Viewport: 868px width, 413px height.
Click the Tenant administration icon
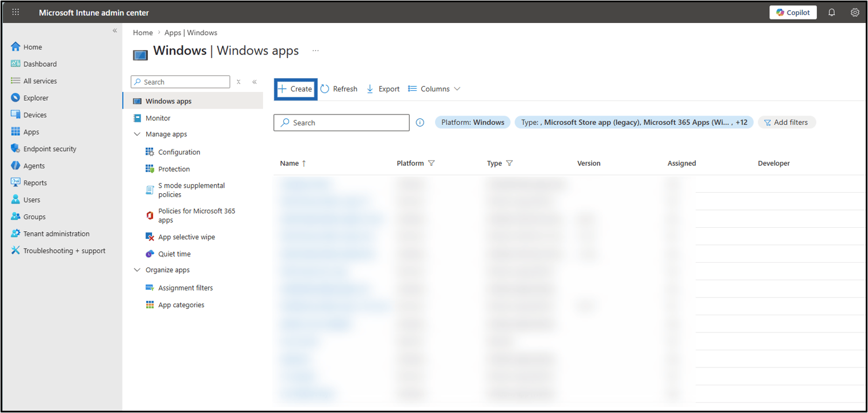[16, 234]
